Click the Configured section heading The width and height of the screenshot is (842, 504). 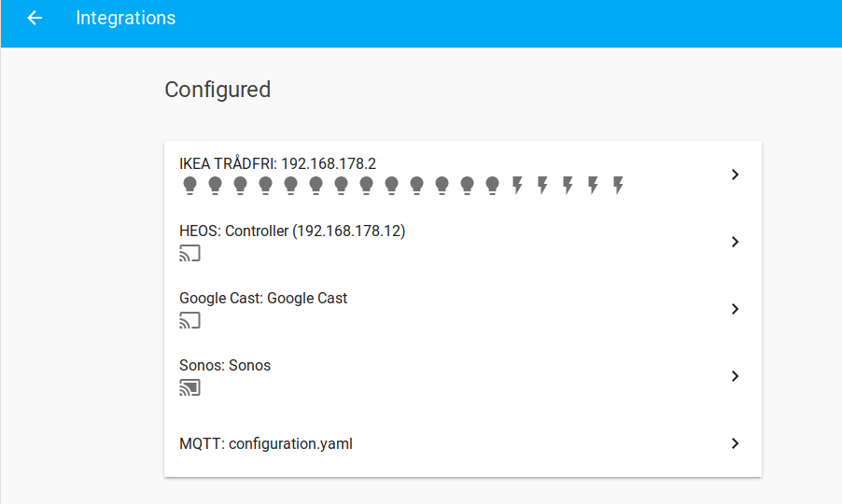(x=218, y=90)
